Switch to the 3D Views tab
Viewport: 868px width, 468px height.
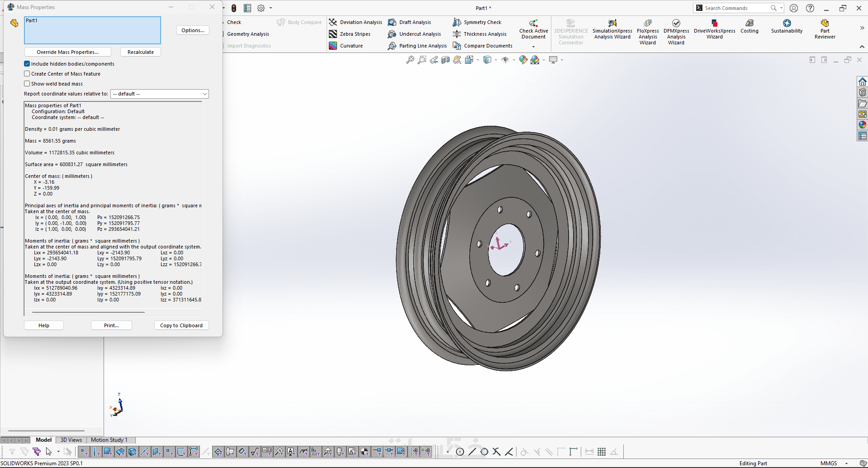[71, 440]
